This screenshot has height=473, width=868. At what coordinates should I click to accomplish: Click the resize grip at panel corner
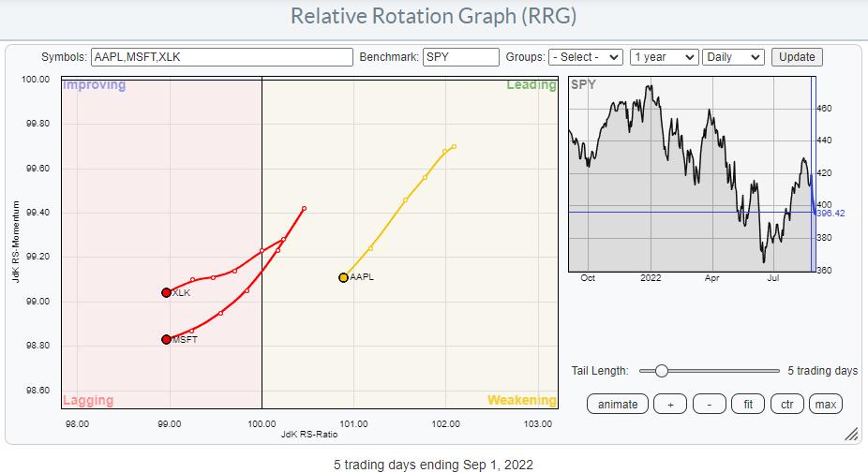coord(851,434)
